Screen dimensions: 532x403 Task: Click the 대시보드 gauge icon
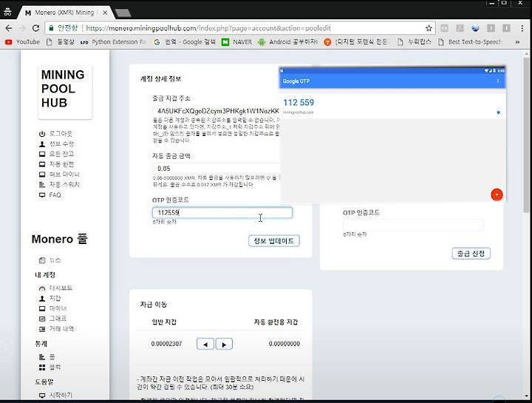click(42, 288)
